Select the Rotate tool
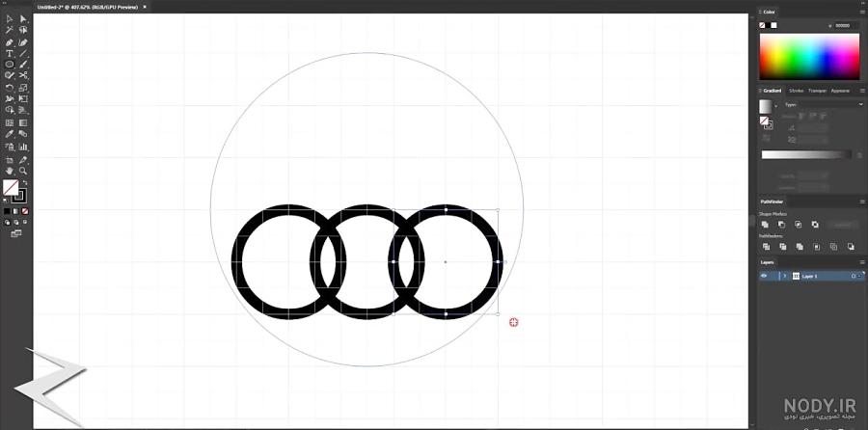Viewport: 868px width, 430px height. [x=10, y=88]
